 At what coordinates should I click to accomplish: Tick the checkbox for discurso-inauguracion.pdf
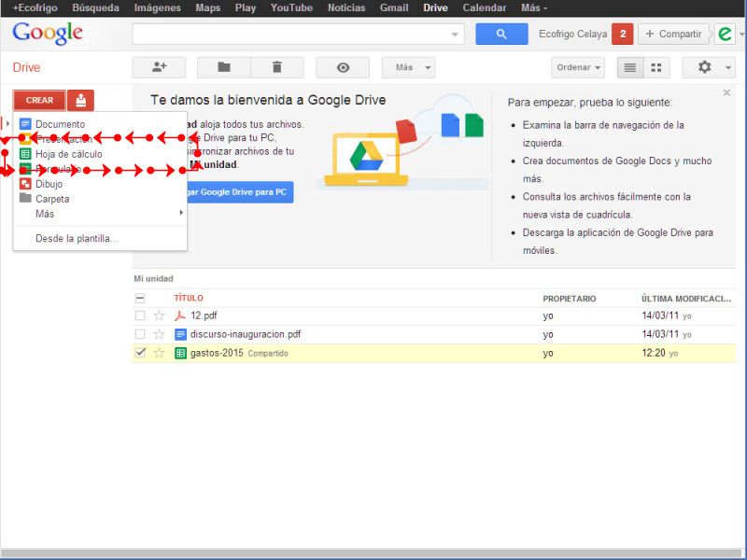pos(140,334)
